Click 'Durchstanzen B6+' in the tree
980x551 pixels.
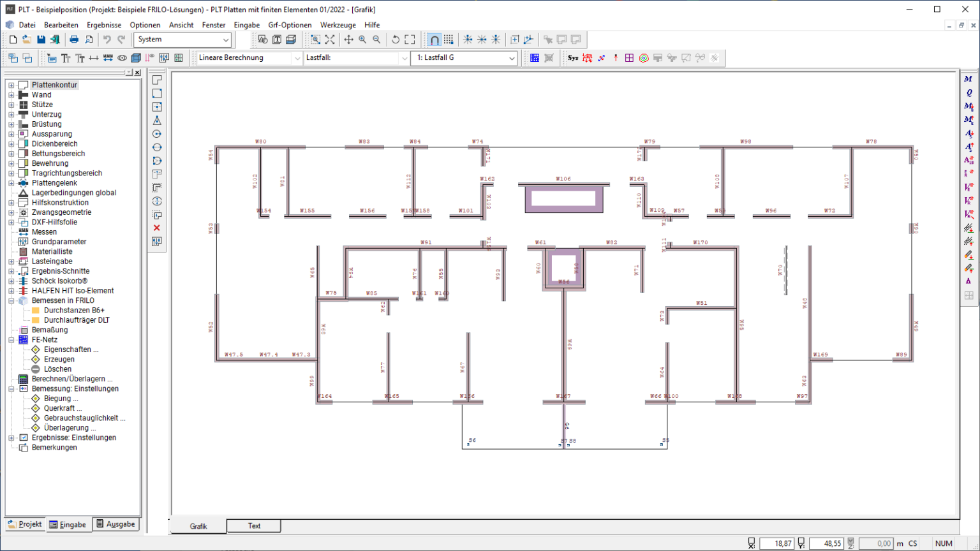[x=74, y=311]
